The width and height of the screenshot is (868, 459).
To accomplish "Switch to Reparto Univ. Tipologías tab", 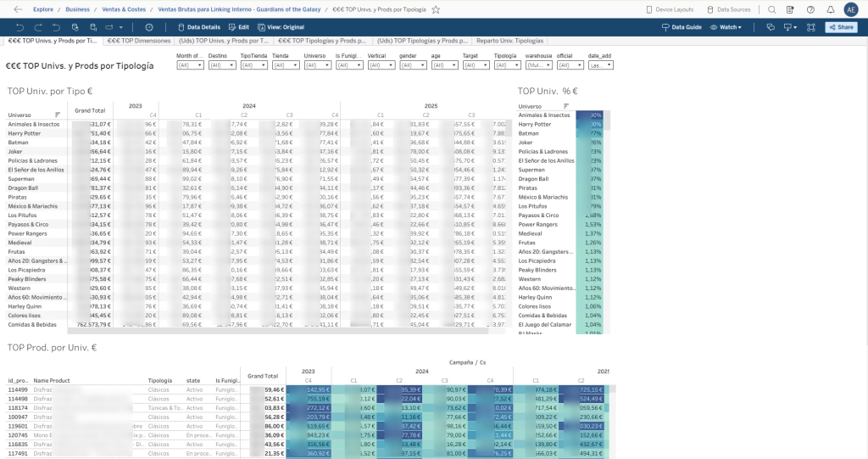I will point(509,41).
